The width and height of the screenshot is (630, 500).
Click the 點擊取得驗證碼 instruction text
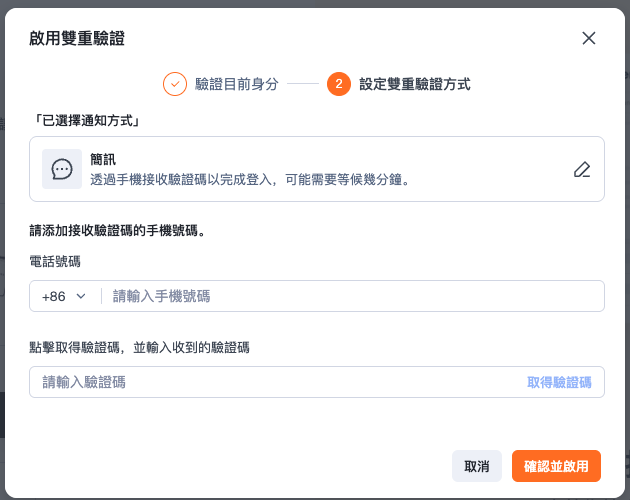tap(139, 347)
